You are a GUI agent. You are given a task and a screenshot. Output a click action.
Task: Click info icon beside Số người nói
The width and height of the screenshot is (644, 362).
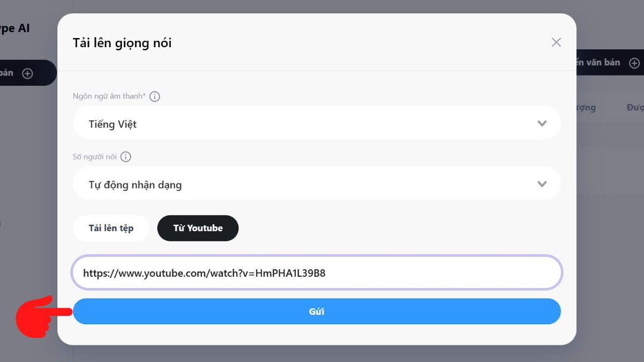click(x=126, y=157)
